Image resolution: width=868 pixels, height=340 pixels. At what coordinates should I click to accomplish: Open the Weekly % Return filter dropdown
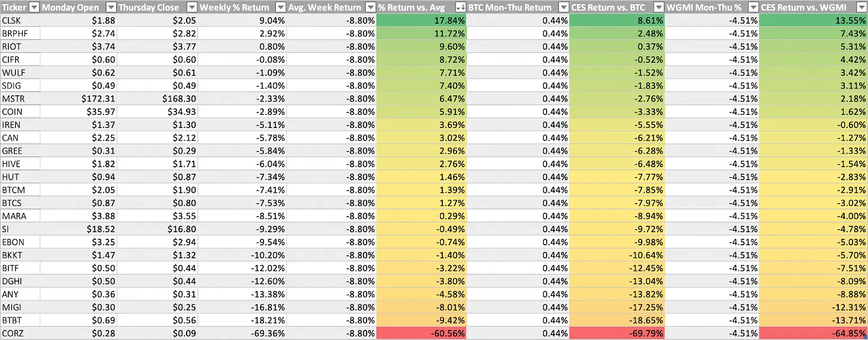pyautogui.click(x=280, y=7)
